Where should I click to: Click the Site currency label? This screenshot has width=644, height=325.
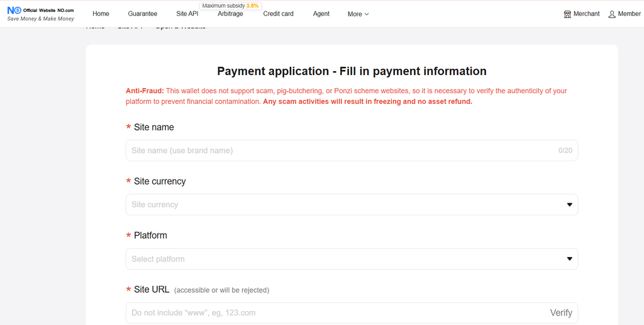(x=160, y=181)
